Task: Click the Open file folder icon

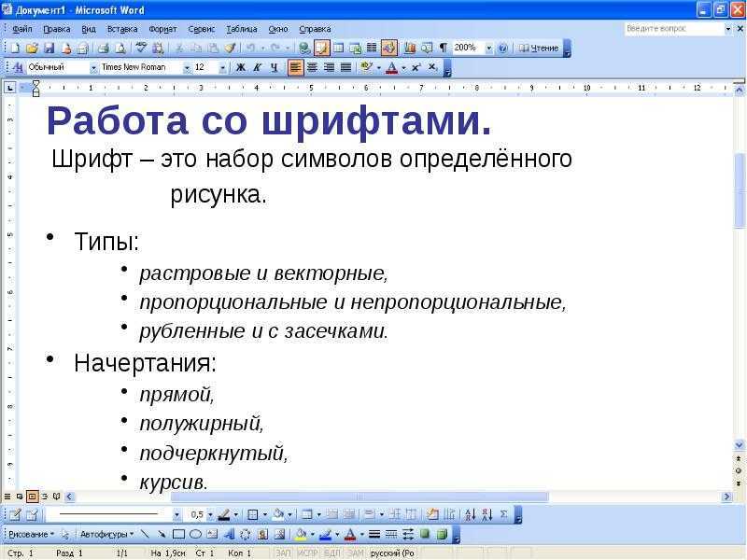Action: 32,49
